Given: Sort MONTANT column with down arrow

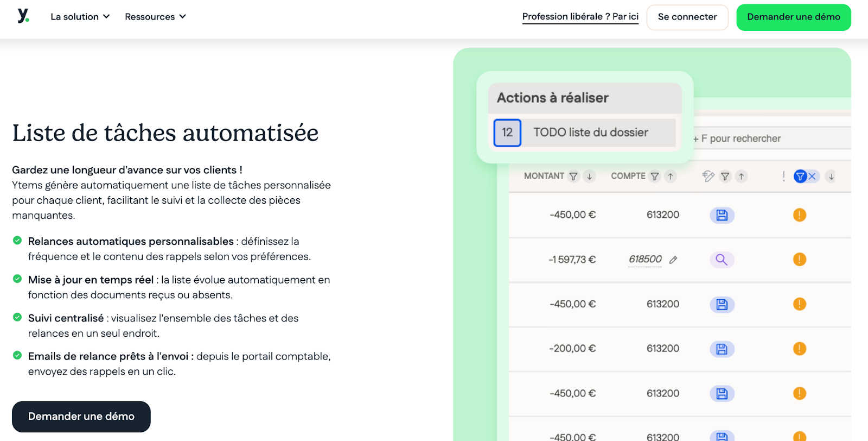Looking at the screenshot, I should [x=590, y=177].
